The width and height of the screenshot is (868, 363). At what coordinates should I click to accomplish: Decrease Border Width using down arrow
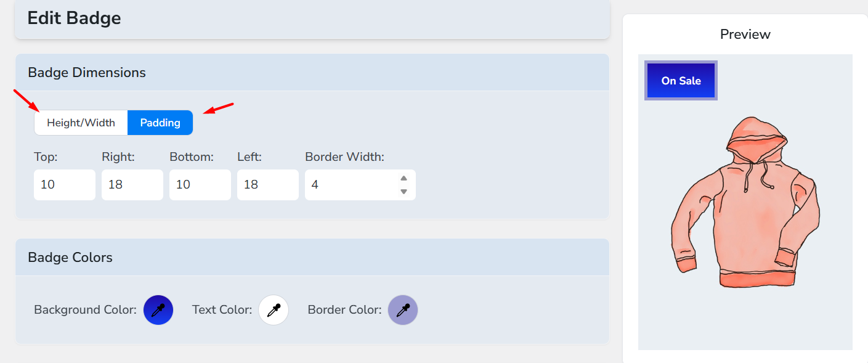[x=404, y=191]
